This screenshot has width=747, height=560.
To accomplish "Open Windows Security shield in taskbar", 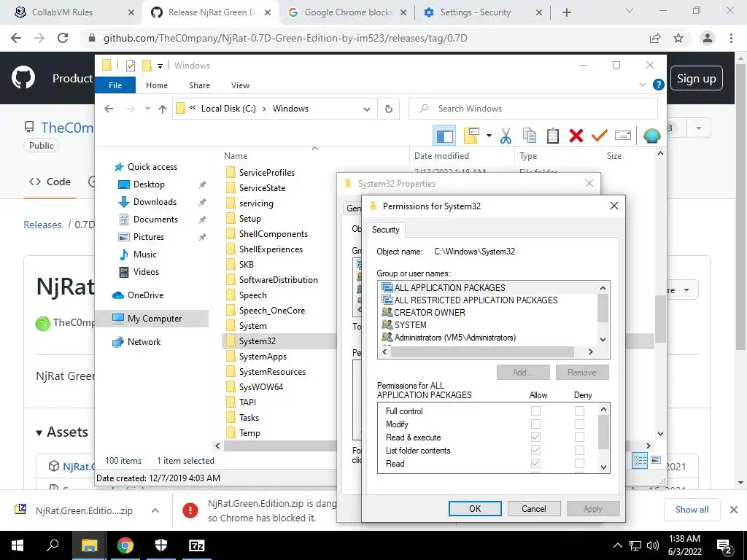I will click(x=161, y=545).
